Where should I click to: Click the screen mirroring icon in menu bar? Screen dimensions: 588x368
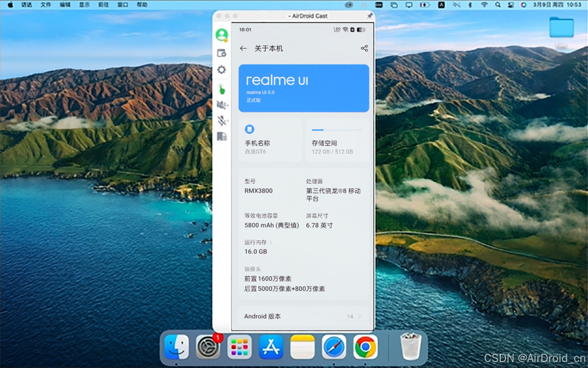409,4
